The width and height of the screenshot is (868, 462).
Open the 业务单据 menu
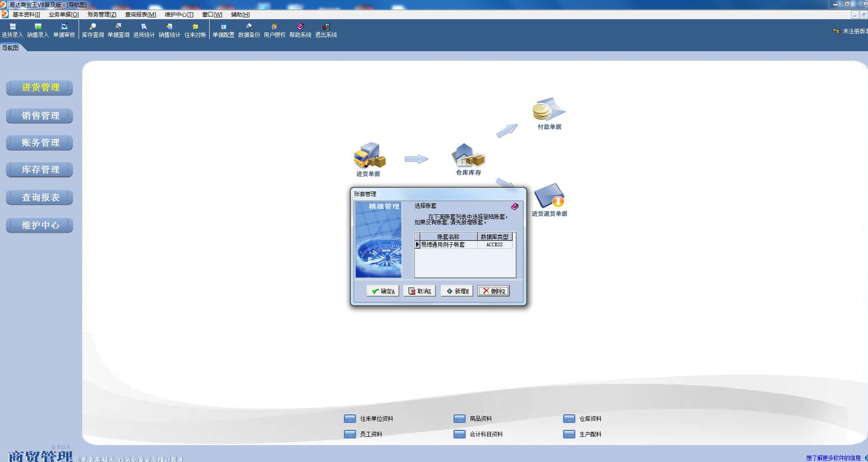(x=64, y=15)
